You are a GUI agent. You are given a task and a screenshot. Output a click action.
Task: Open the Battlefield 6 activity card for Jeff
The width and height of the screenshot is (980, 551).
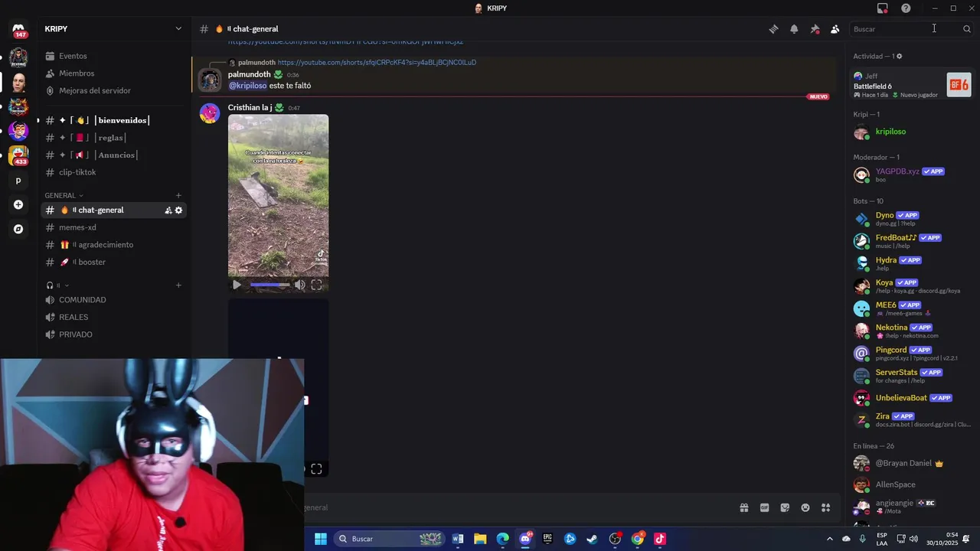911,84
